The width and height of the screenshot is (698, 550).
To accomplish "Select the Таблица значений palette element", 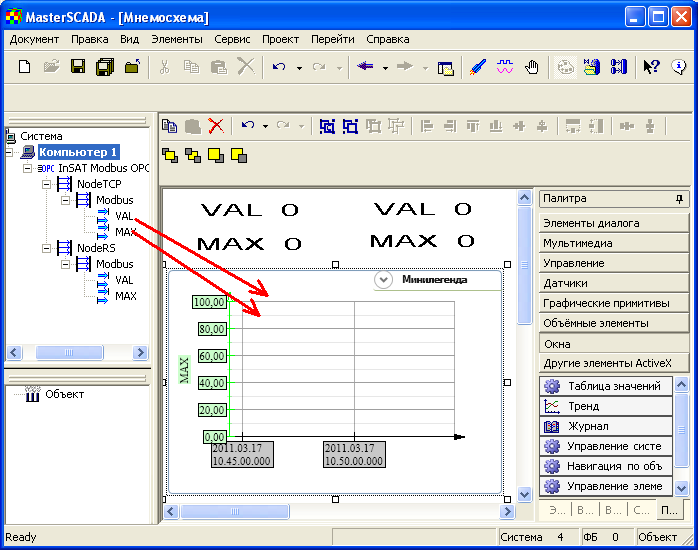I will point(605,386).
